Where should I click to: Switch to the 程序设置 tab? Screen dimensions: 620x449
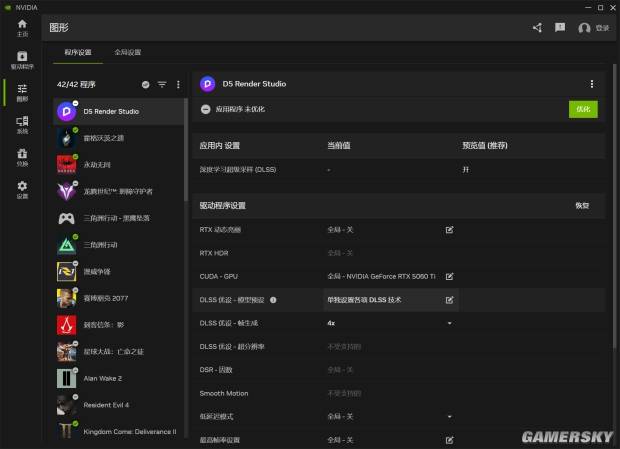pos(78,52)
